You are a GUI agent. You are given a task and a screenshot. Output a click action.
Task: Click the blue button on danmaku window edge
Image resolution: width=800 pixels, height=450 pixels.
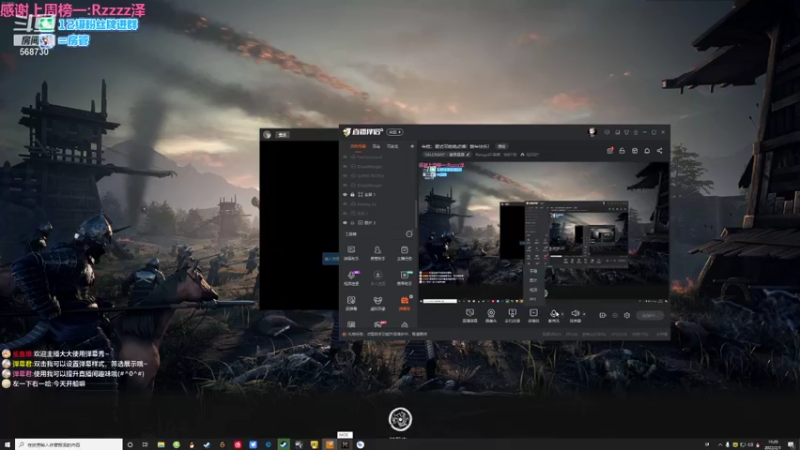point(331,259)
